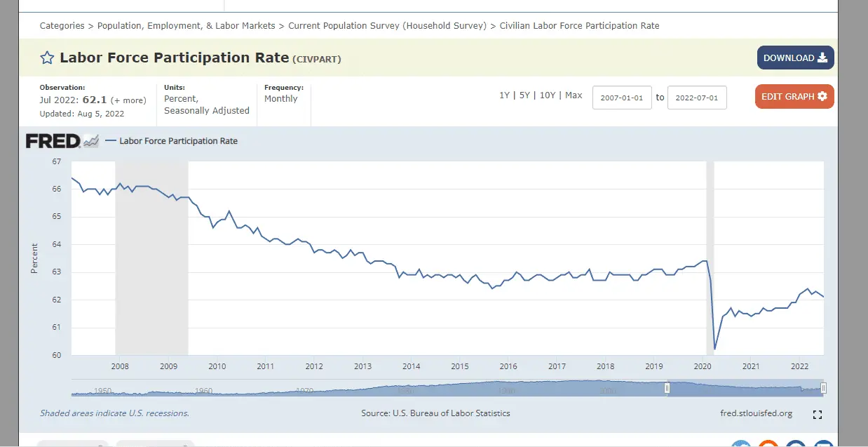Toggle fullscreen view of the graph

pos(817,415)
